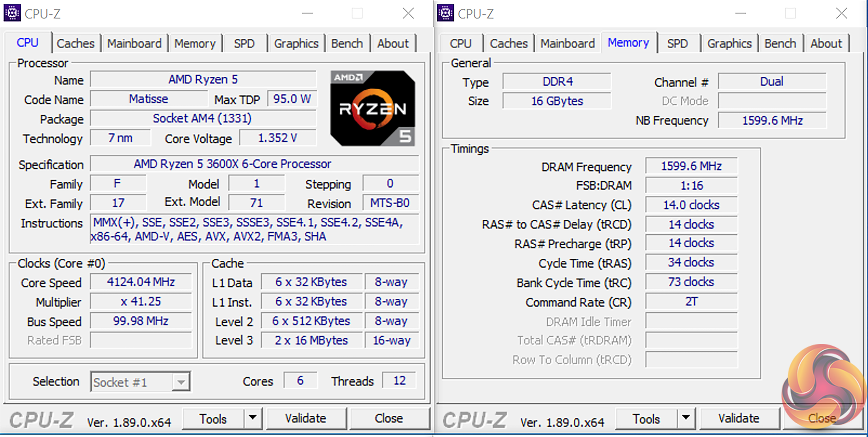Select the active CPU tab in the left window
The image size is (868, 437).
pyautogui.click(x=28, y=42)
